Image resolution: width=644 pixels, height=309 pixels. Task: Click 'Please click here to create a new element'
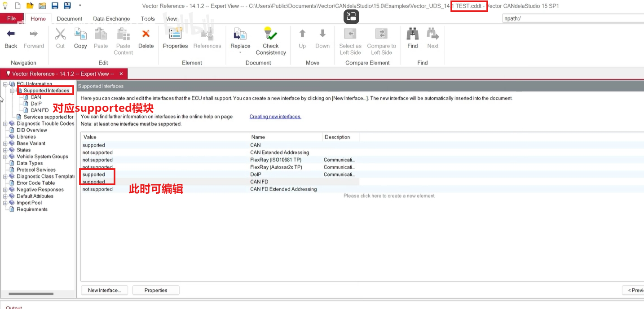point(389,196)
